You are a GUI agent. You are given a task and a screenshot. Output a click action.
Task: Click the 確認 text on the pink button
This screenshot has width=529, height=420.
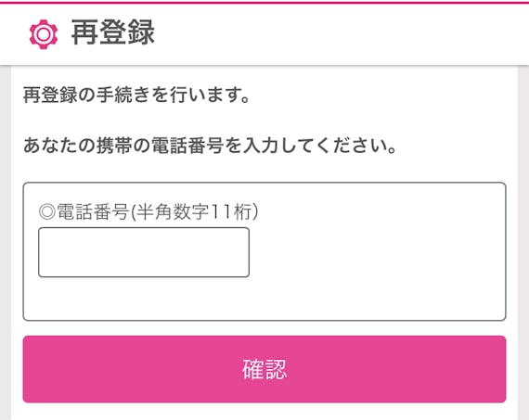coord(264,369)
